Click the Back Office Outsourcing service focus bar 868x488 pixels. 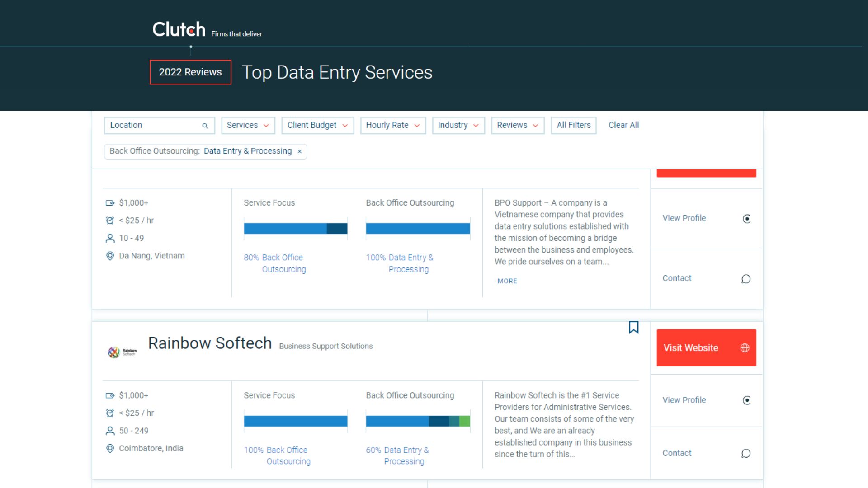point(295,421)
